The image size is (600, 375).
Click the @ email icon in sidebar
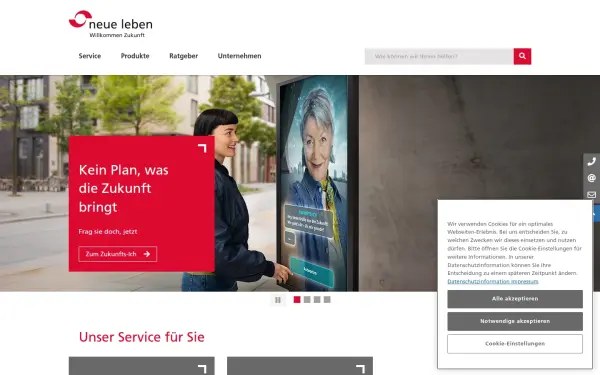(592, 178)
